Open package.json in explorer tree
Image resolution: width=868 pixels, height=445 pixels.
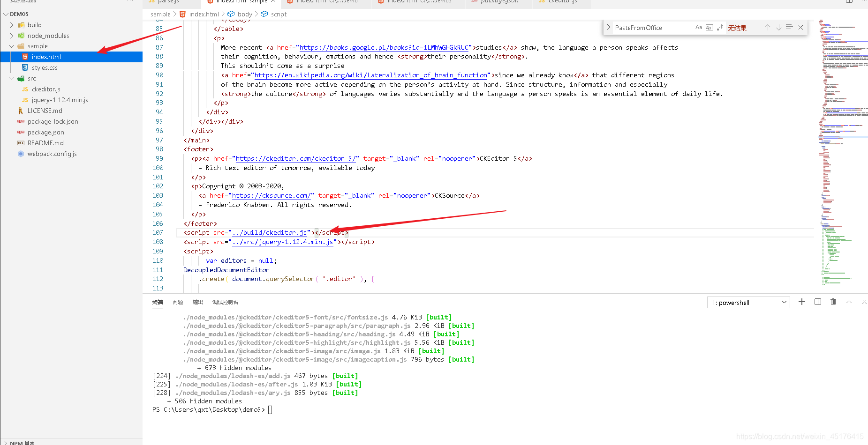tap(45, 132)
